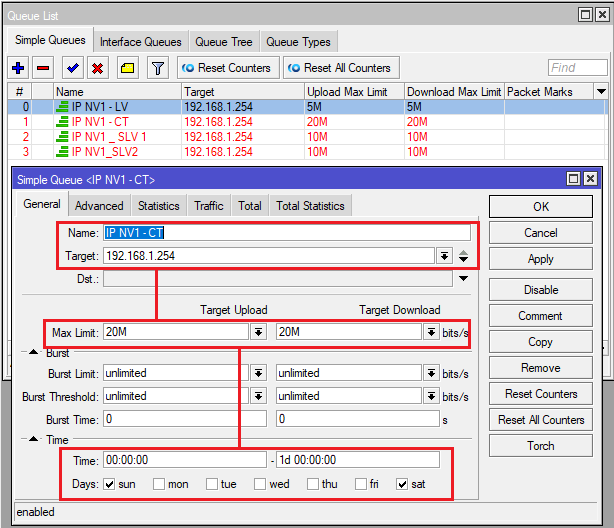Open the Advanced tab in the dialog
Screen dimensions: 614x528
click(x=99, y=206)
